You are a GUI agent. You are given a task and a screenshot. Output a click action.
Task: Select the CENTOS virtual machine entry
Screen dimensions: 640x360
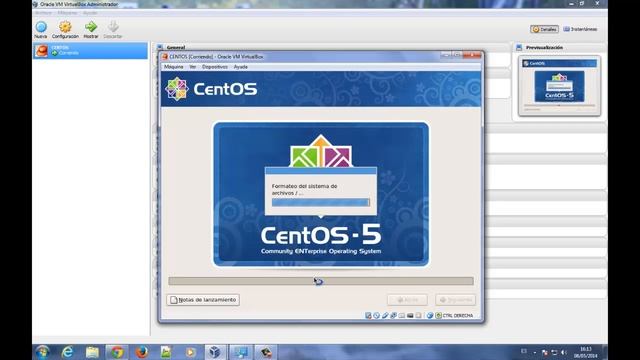tap(90, 51)
